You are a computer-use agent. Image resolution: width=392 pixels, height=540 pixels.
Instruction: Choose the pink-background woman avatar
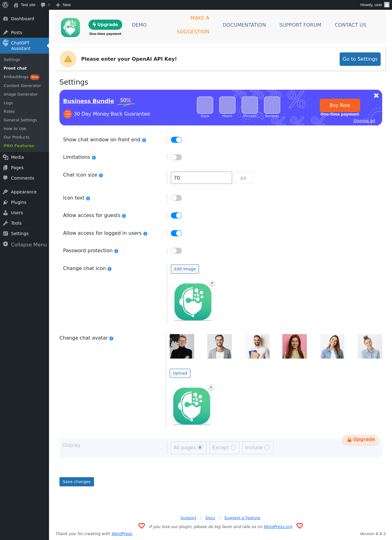295,346
